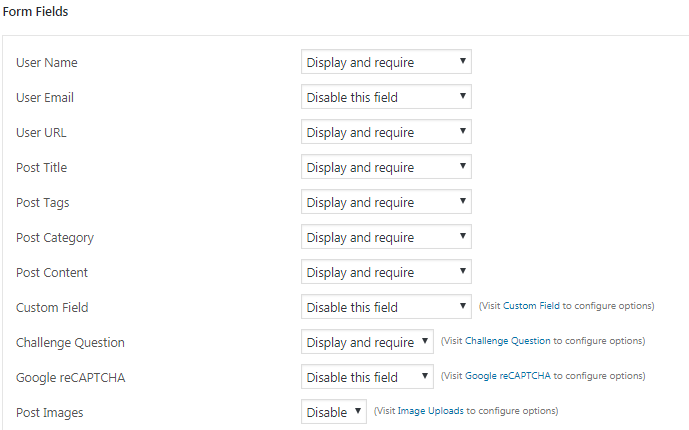Open the Post Images dropdown

334,412
